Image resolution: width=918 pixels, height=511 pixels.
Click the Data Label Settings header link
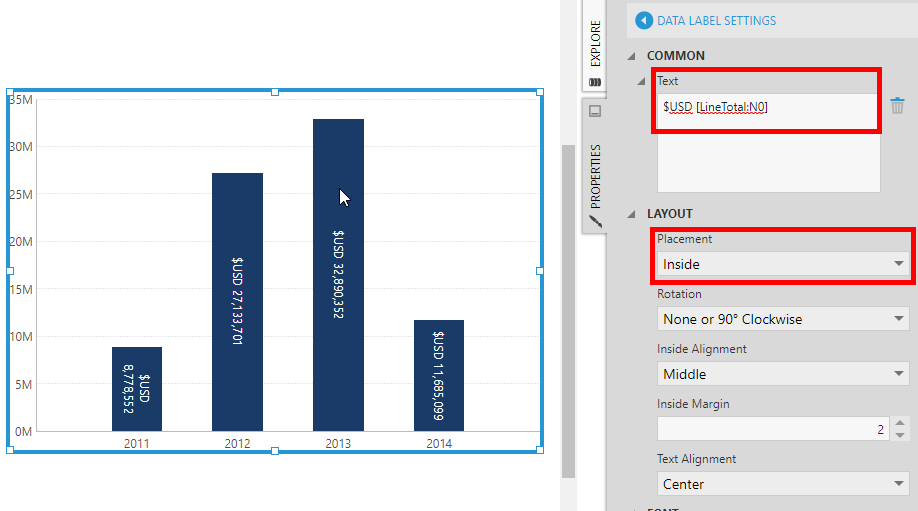(x=716, y=20)
